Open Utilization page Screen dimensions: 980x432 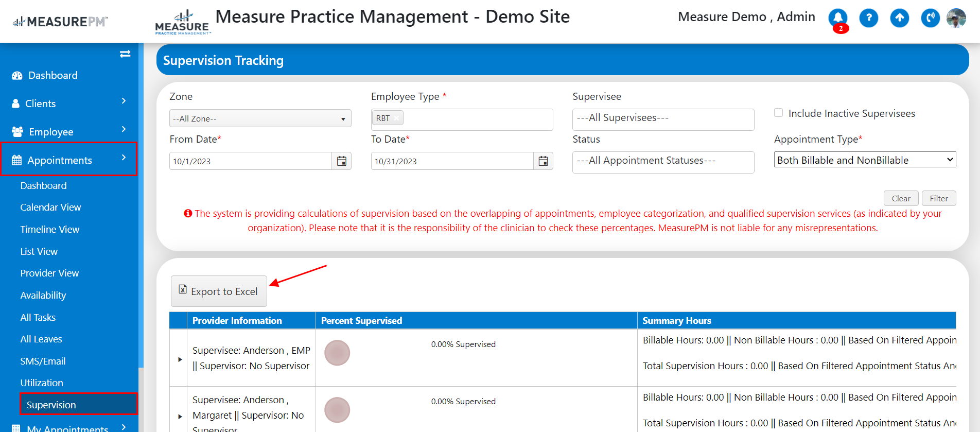click(42, 383)
